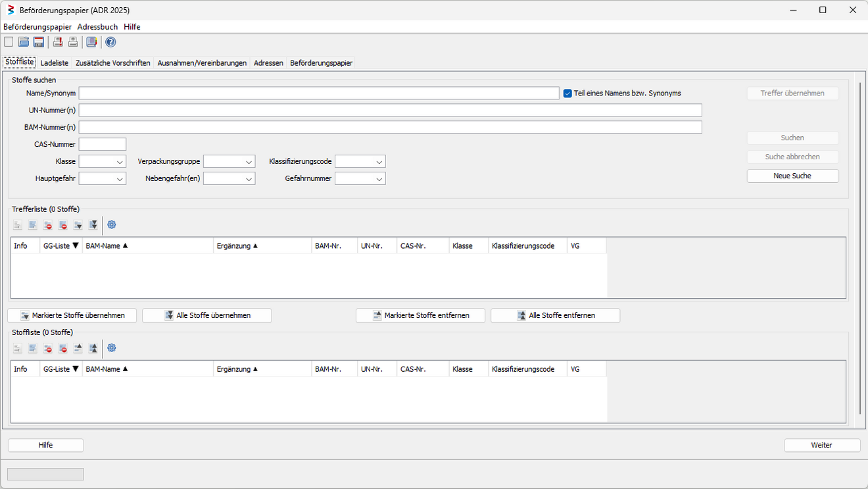The height and width of the screenshot is (489, 868).
Task: Switch to the Ladeliste tab
Action: tap(55, 63)
